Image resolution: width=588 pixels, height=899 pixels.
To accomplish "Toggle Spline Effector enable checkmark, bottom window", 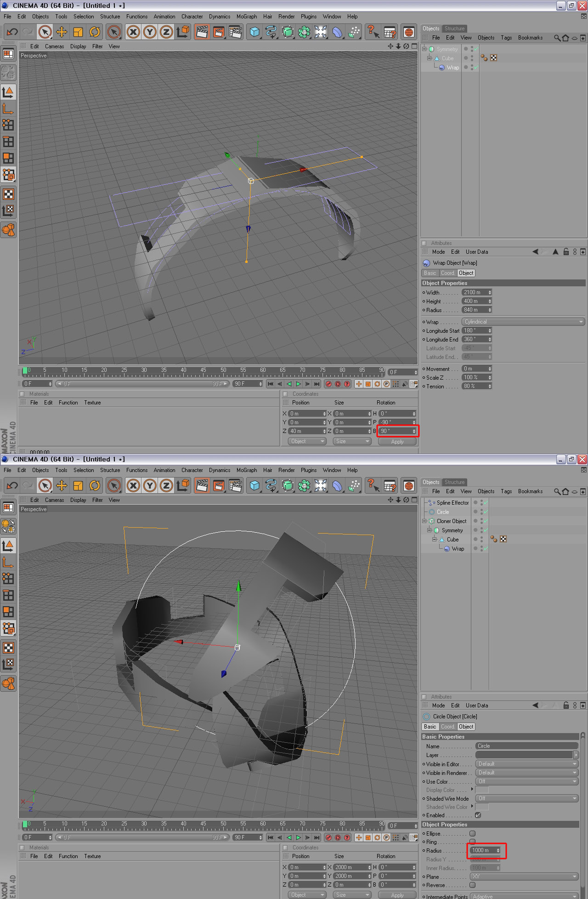I will click(x=486, y=503).
